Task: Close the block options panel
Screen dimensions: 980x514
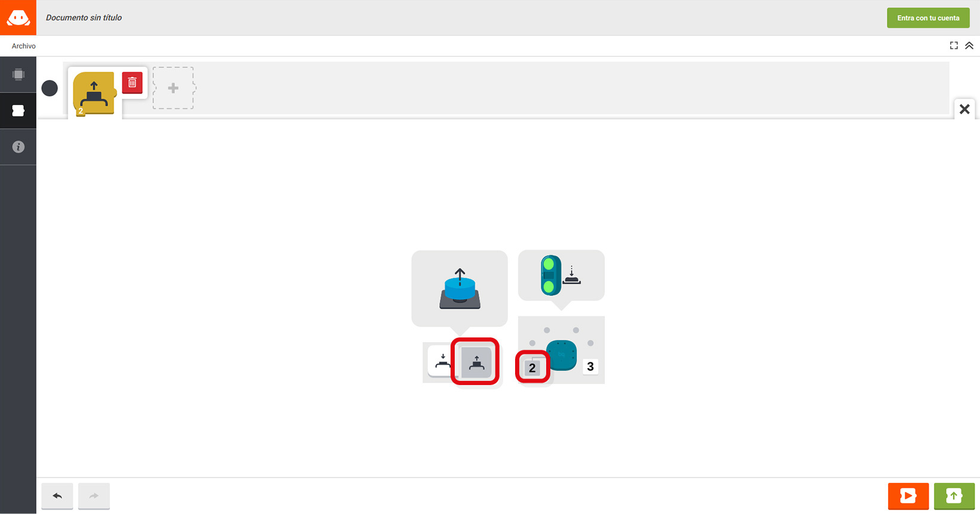Action: tap(964, 109)
